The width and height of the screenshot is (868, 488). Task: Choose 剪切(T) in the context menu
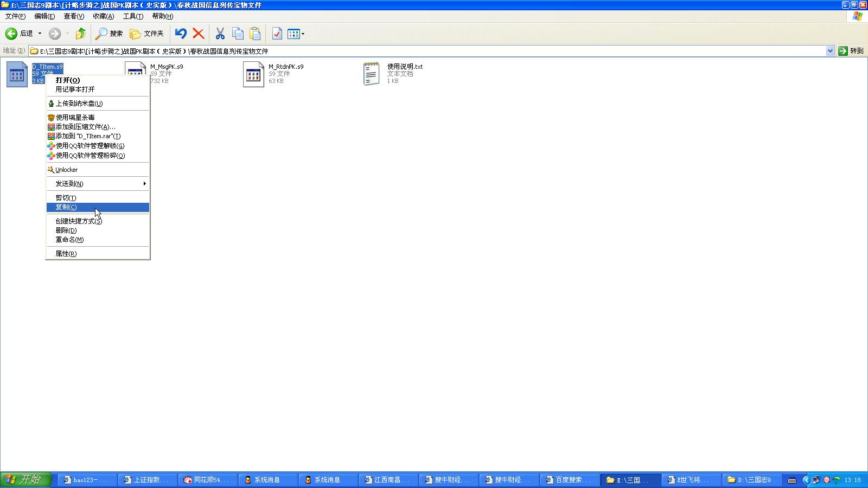pyautogui.click(x=98, y=198)
